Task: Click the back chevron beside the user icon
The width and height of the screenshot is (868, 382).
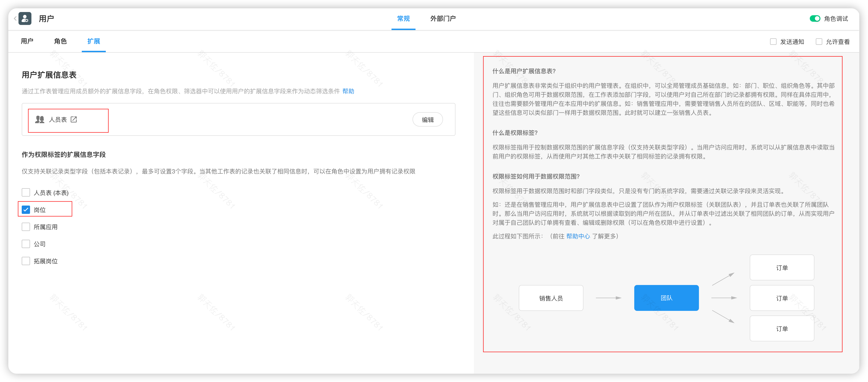Action: 15,18
